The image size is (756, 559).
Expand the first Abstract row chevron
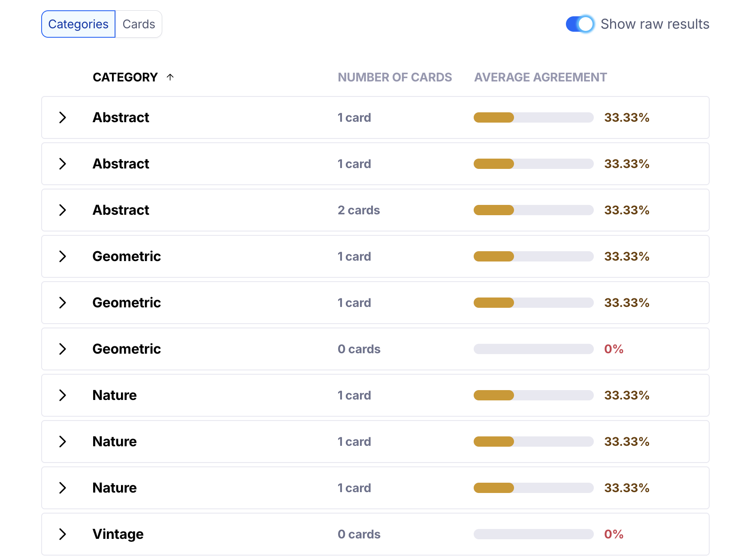pyautogui.click(x=63, y=117)
